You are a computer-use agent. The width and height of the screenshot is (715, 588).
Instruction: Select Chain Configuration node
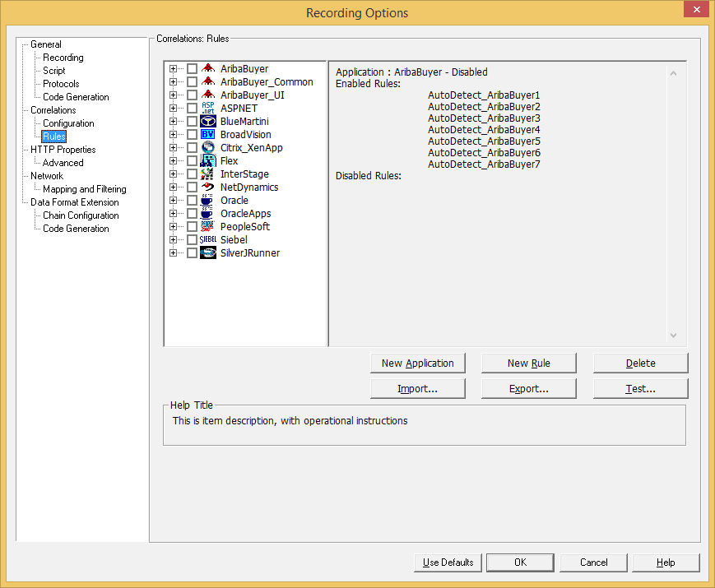click(81, 215)
